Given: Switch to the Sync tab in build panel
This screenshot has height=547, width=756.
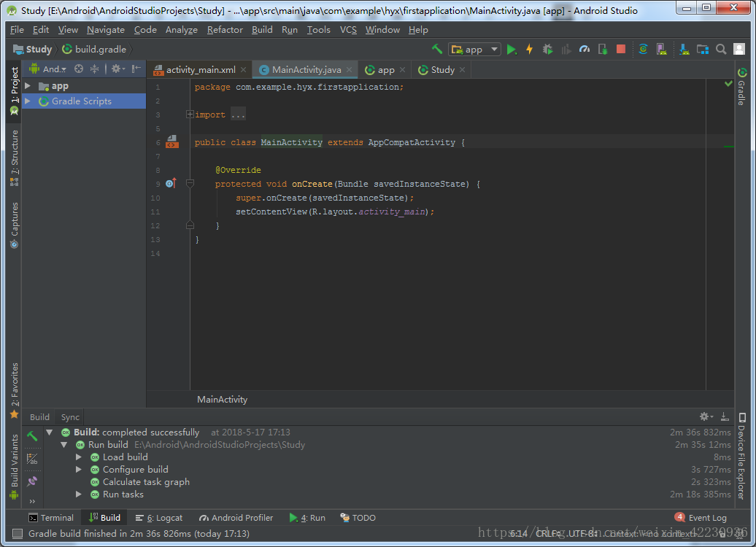Looking at the screenshot, I should coord(70,417).
